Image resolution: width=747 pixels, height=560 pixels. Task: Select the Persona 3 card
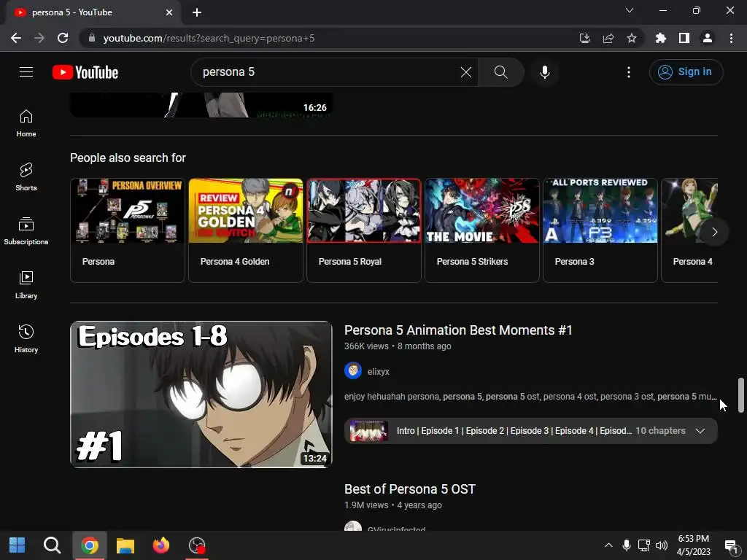pyautogui.click(x=600, y=230)
